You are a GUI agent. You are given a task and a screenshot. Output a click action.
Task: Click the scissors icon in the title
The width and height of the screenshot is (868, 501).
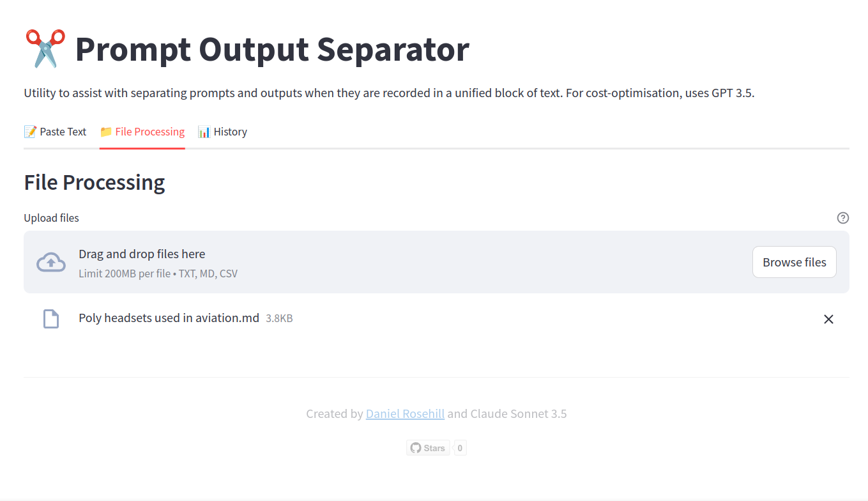[x=45, y=49]
